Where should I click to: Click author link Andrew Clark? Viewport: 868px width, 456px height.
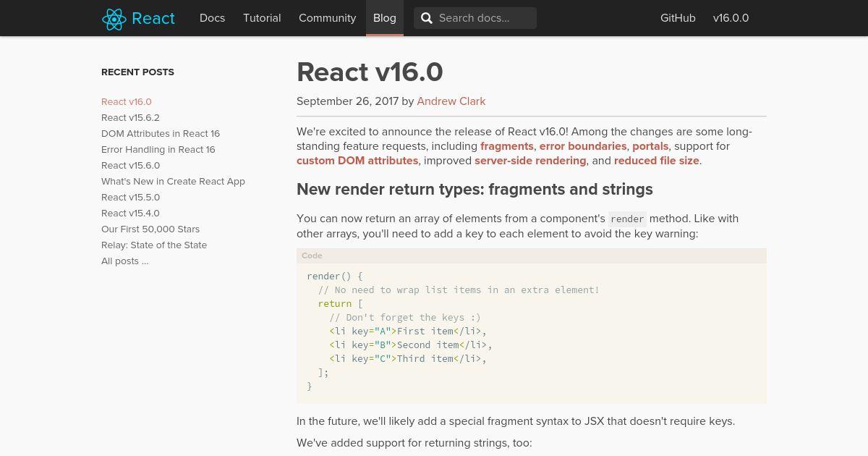(x=451, y=101)
